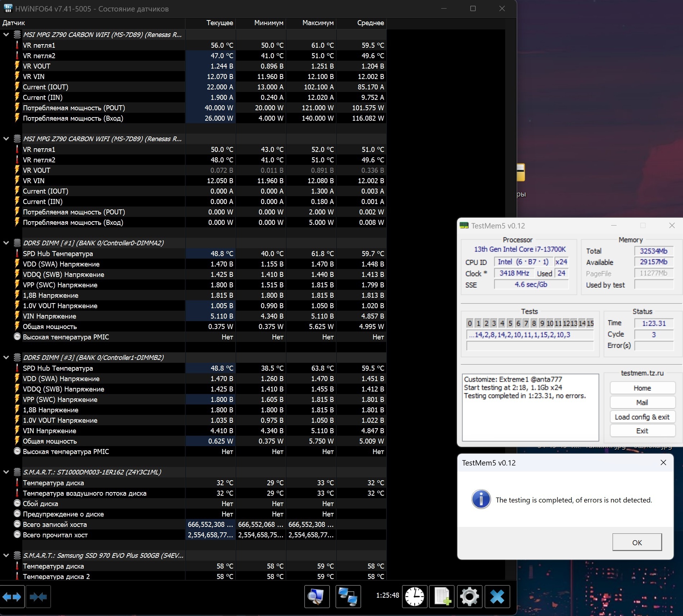
Task: Click the Среднее column header
Action: point(361,23)
